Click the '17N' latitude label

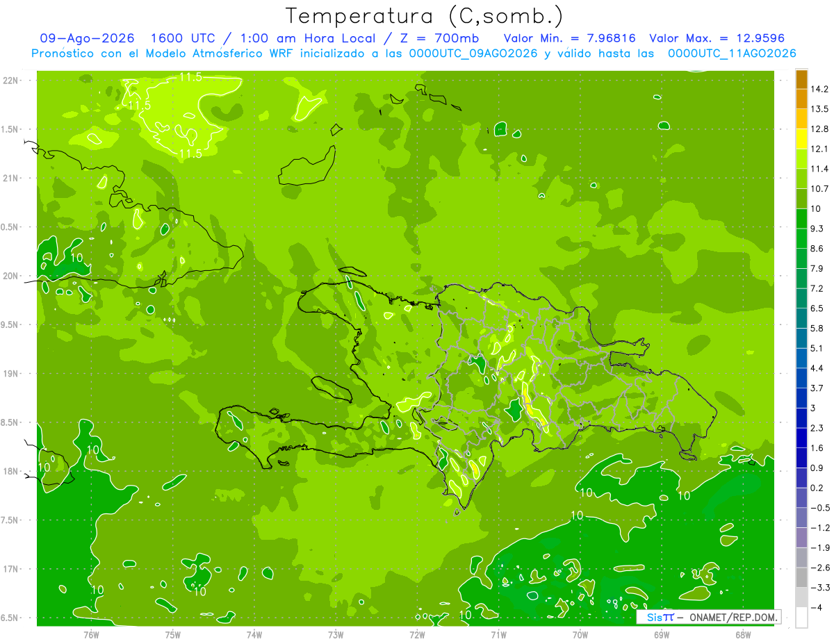click(x=12, y=569)
